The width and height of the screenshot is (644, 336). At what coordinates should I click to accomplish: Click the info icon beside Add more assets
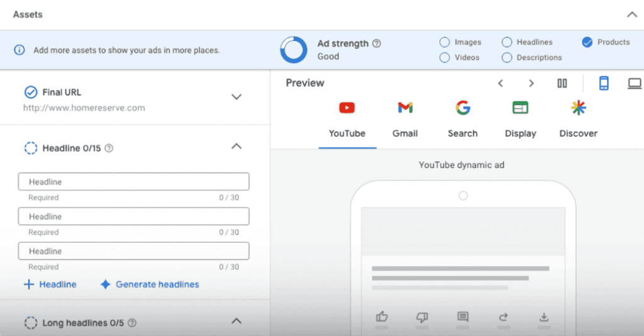(19, 50)
